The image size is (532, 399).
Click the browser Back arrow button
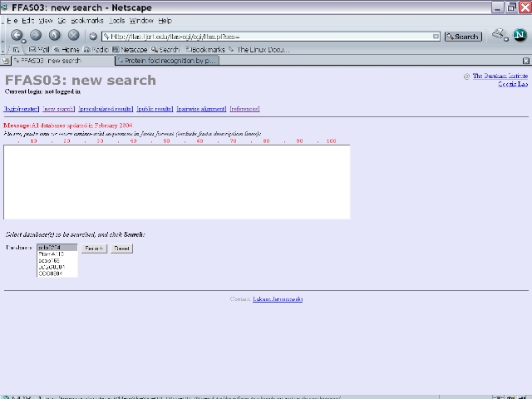[17, 36]
